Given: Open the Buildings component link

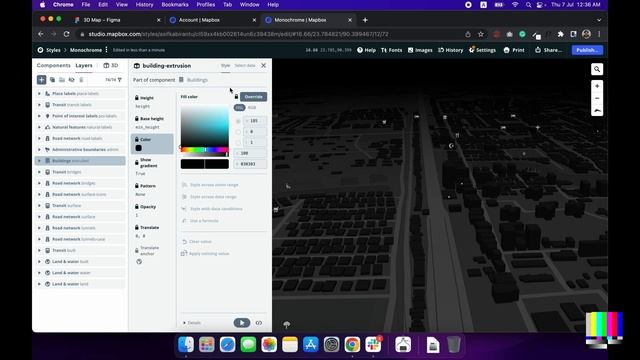Looking at the screenshot, I should pos(194,80).
